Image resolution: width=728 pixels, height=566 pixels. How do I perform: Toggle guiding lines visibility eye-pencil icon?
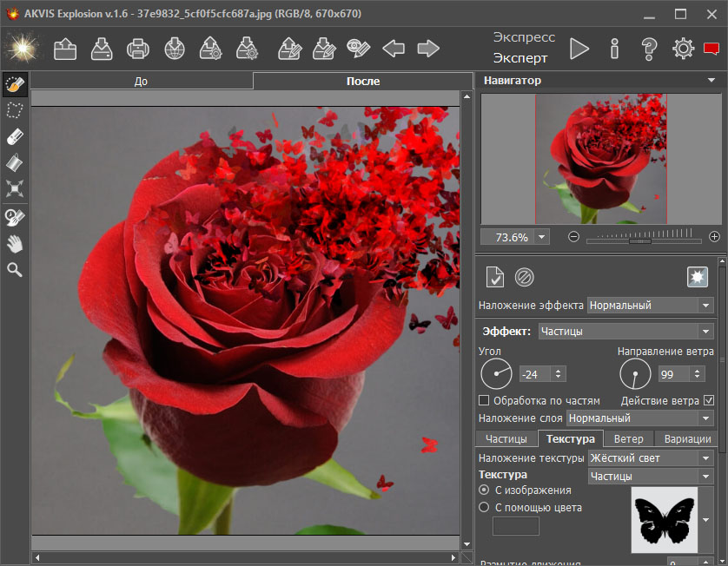coord(358,49)
